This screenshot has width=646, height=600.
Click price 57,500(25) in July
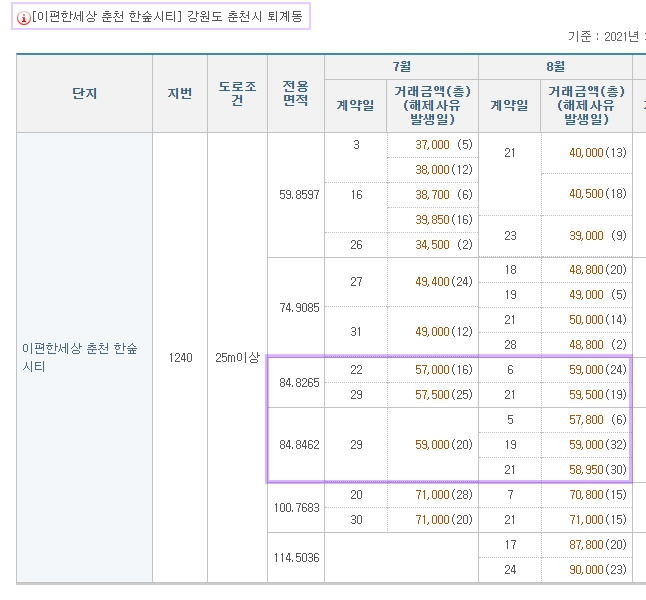click(x=444, y=395)
